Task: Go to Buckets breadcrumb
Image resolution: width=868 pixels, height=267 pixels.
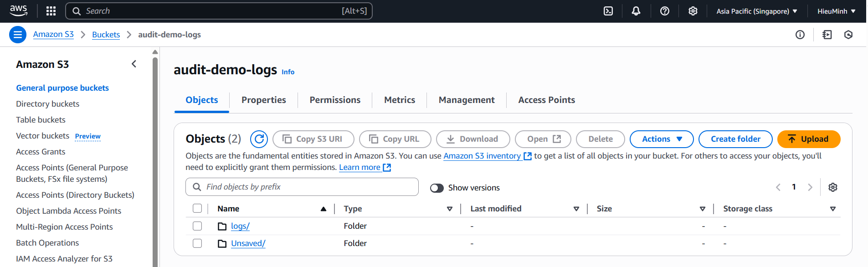Action: [x=106, y=35]
